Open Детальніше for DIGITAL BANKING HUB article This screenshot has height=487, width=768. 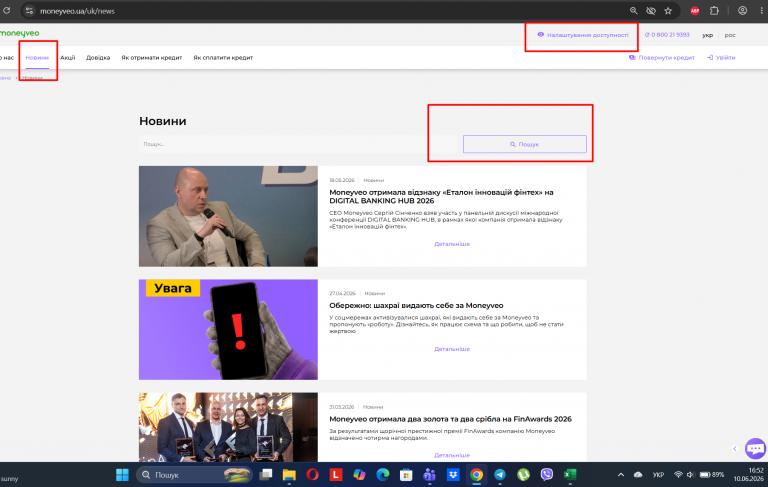coord(452,244)
